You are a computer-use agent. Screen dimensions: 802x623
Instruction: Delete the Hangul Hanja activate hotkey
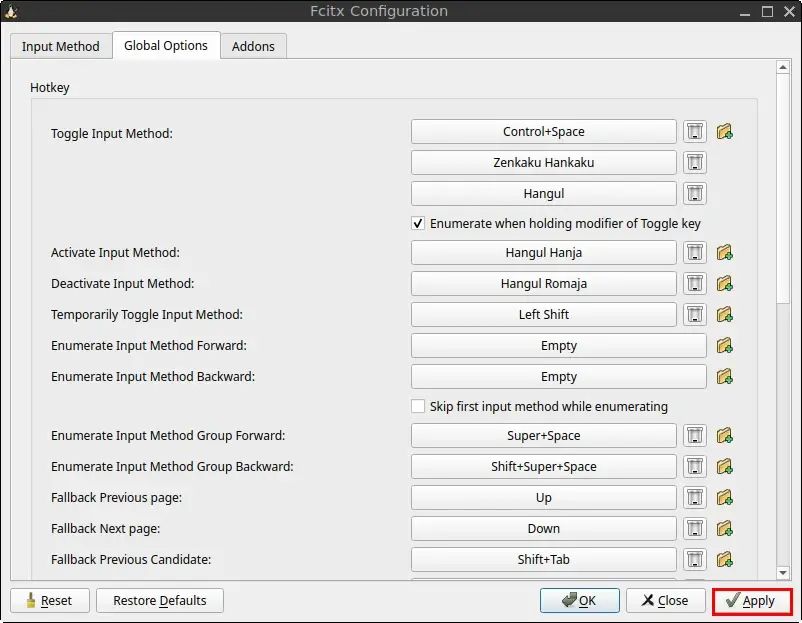click(x=695, y=253)
